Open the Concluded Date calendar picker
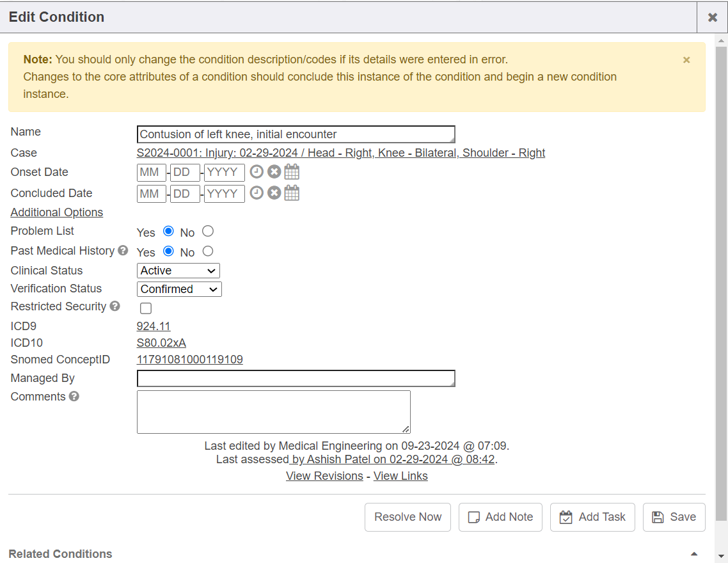728x563 pixels. (x=292, y=193)
